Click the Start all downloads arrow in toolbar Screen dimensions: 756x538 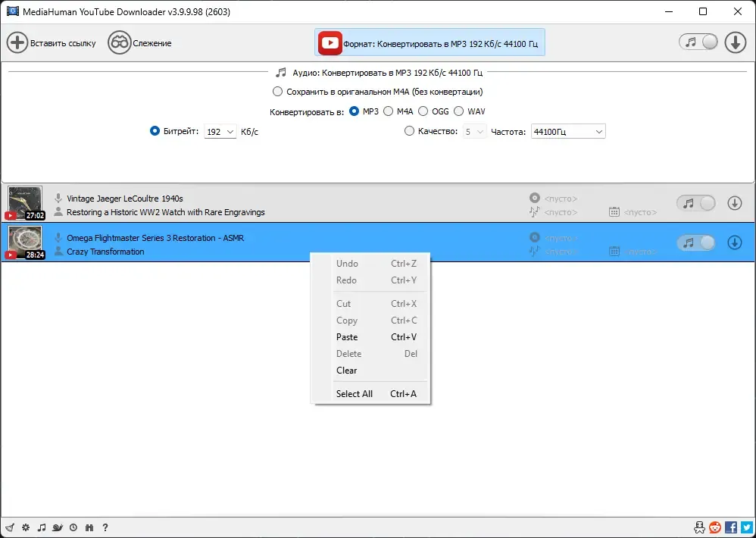pos(736,42)
